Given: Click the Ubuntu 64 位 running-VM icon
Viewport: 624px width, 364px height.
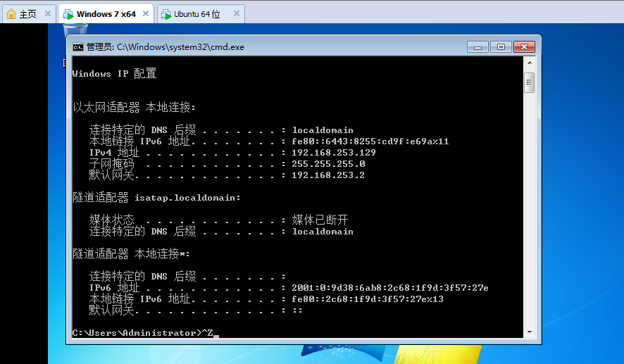Looking at the screenshot, I should (x=166, y=14).
